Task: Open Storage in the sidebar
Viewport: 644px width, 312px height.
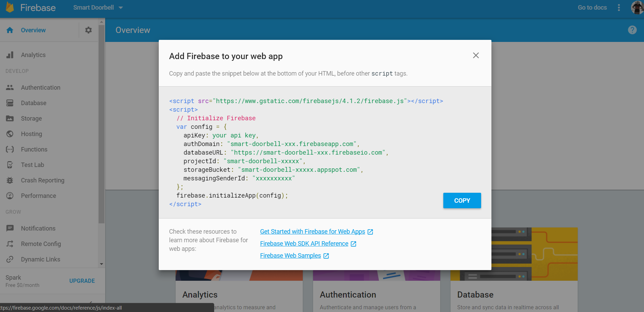Action: [x=31, y=119]
